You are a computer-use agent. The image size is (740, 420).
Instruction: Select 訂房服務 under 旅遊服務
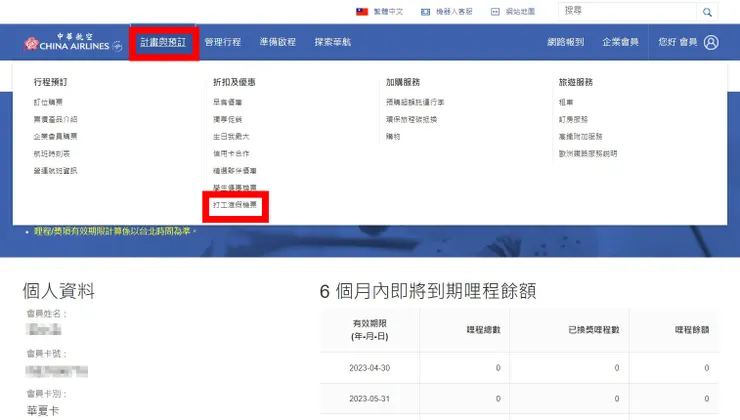[x=573, y=119]
